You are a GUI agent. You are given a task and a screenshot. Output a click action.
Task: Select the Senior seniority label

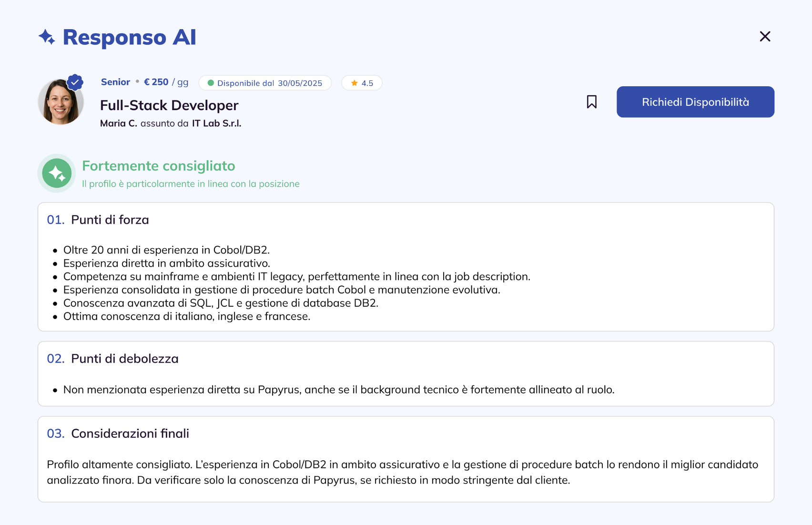pyautogui.click(x=115, y=81)
